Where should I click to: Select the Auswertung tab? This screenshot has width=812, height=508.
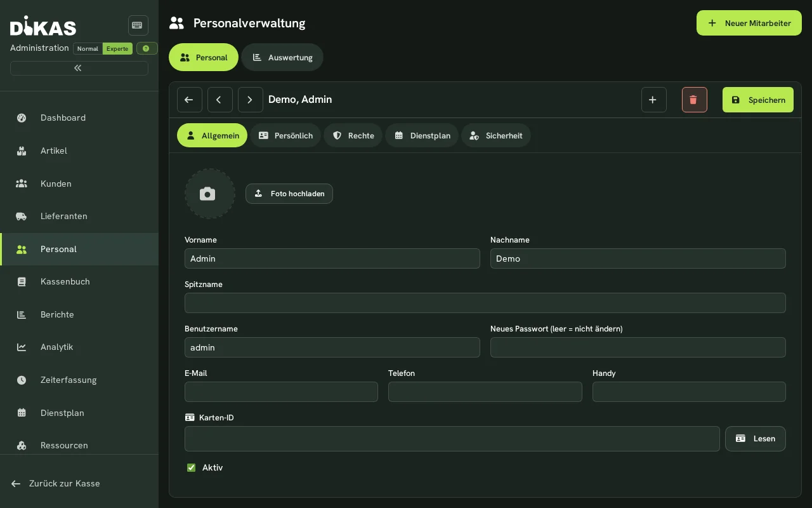tap(282, 57)
